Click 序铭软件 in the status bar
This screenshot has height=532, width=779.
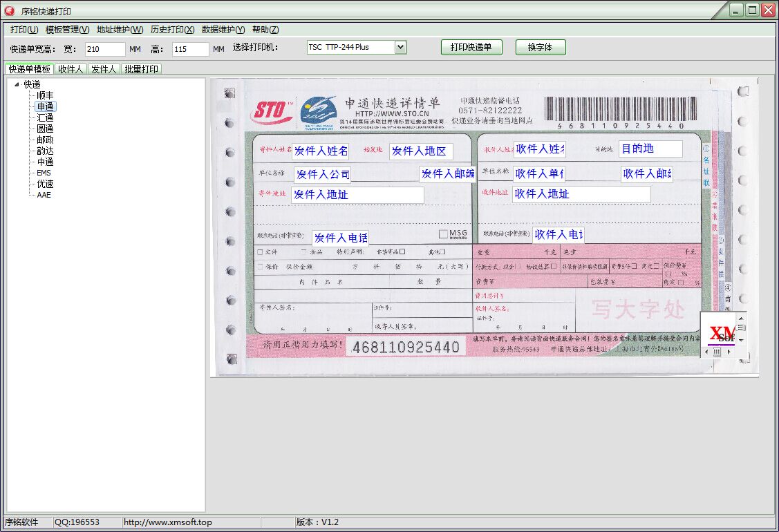click(x=21, y=522)
